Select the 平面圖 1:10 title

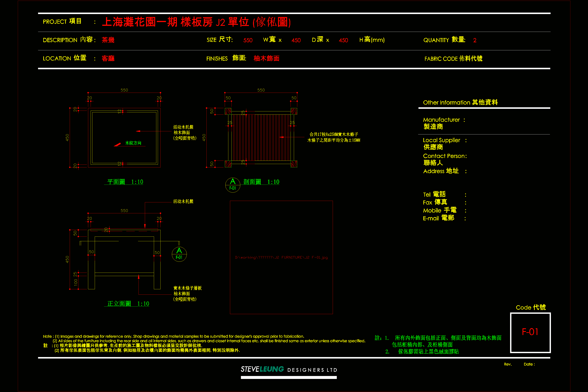pyautogui.click(x=125, y=182)
